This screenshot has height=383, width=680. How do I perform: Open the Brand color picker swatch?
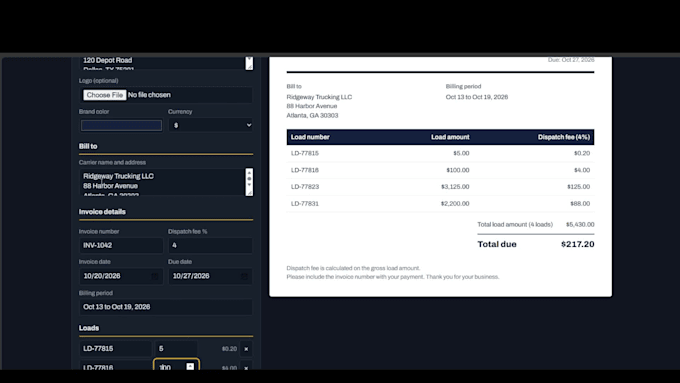tap(121, 125)
